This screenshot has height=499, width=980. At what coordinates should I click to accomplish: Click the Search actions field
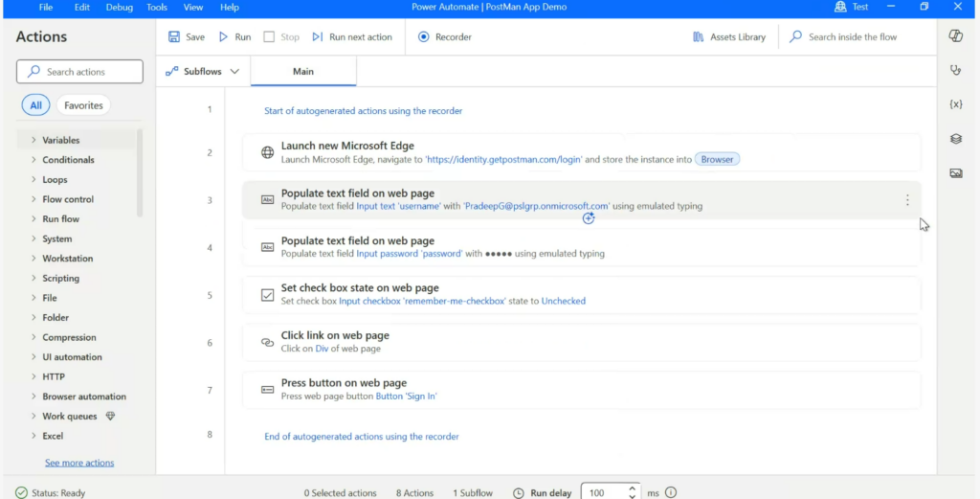80,72
